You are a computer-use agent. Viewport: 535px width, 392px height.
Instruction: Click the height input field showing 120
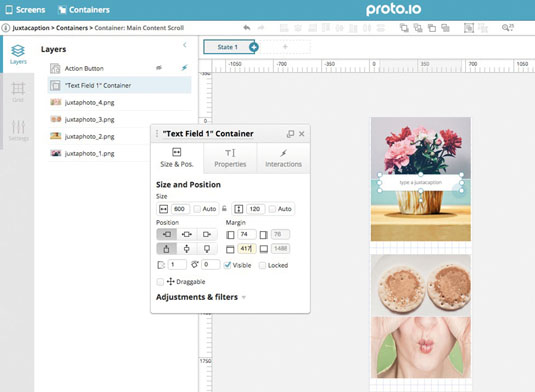(255, 209)
